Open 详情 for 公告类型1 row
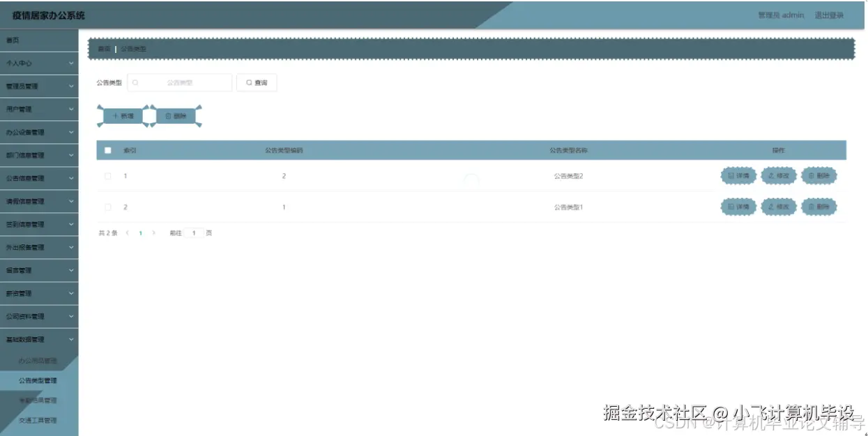The height and width of the screenshot is (436, 868). point(738,207)
